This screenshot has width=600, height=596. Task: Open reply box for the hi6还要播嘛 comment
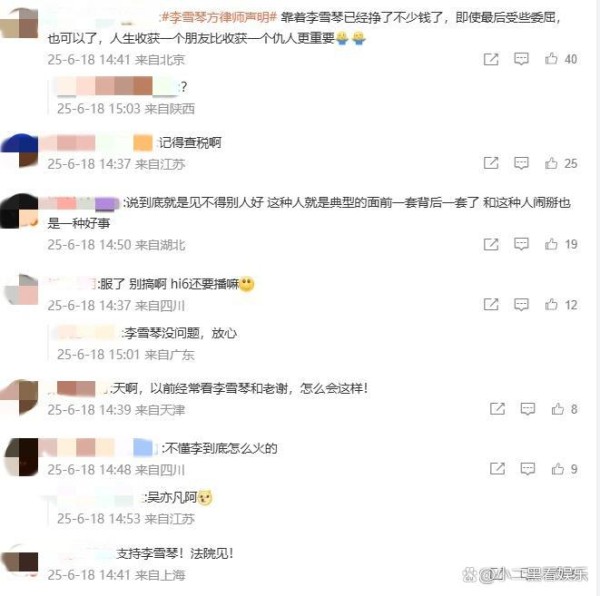pos(521,305)
